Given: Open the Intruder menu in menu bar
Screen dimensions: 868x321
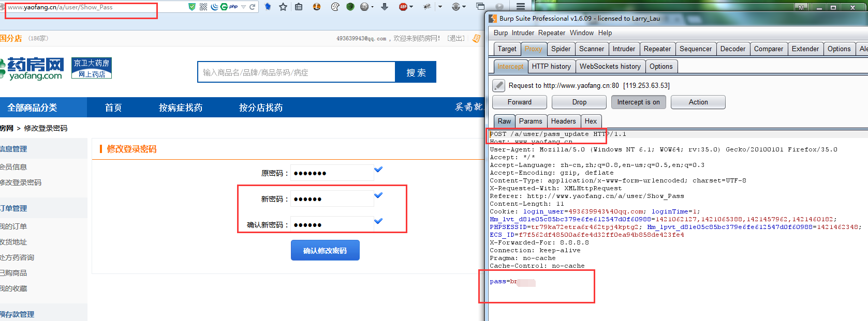Looking at the screenshot, I should 523,33.
